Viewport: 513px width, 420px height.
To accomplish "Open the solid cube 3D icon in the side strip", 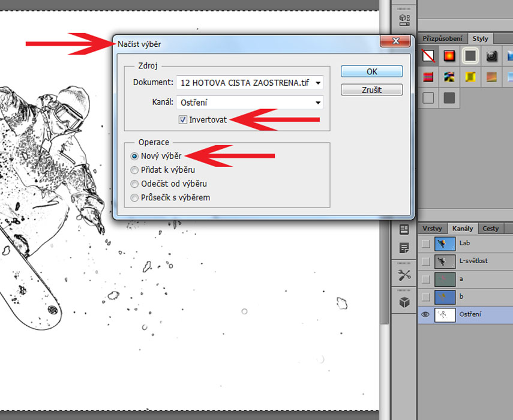I will point(404,302).
